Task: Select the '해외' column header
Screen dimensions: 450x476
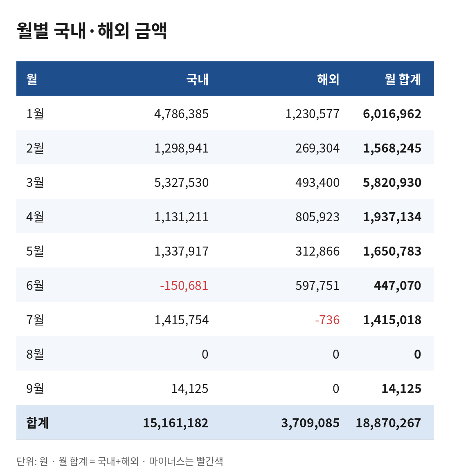Action: tap(328, 79)
